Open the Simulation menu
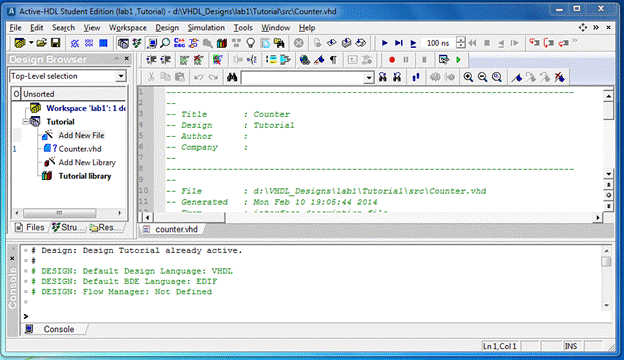 click(x=206, y=28)
